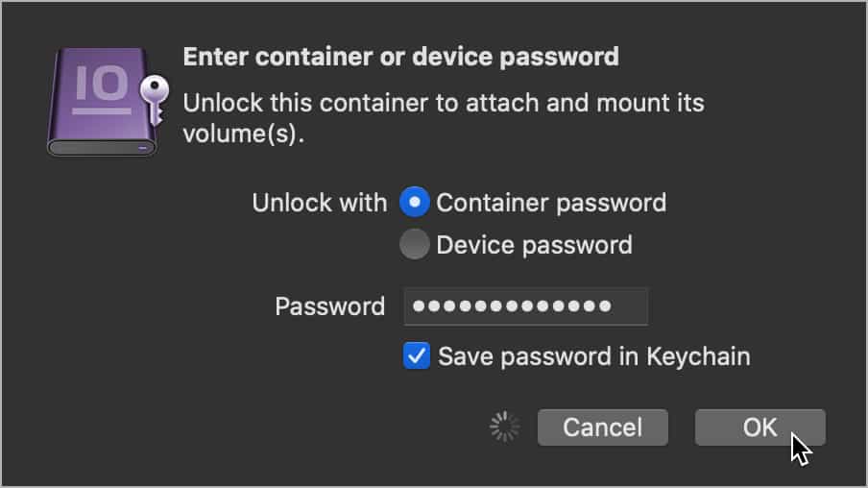Image resolution: width=868 pixels, height=488 pixels.
Task: Click the 'Password' field label
Action: pyautogui.click(x=329, y=306)
